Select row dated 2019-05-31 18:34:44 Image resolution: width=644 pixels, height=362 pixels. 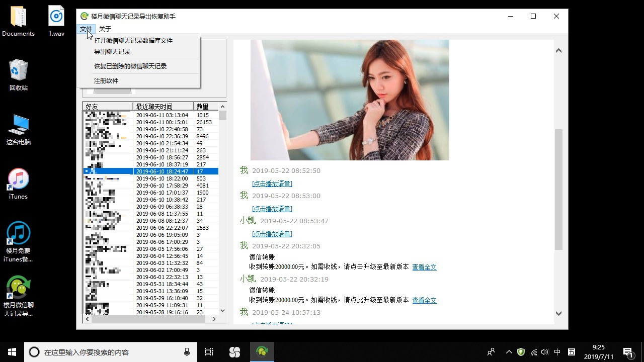pos(151,284)
